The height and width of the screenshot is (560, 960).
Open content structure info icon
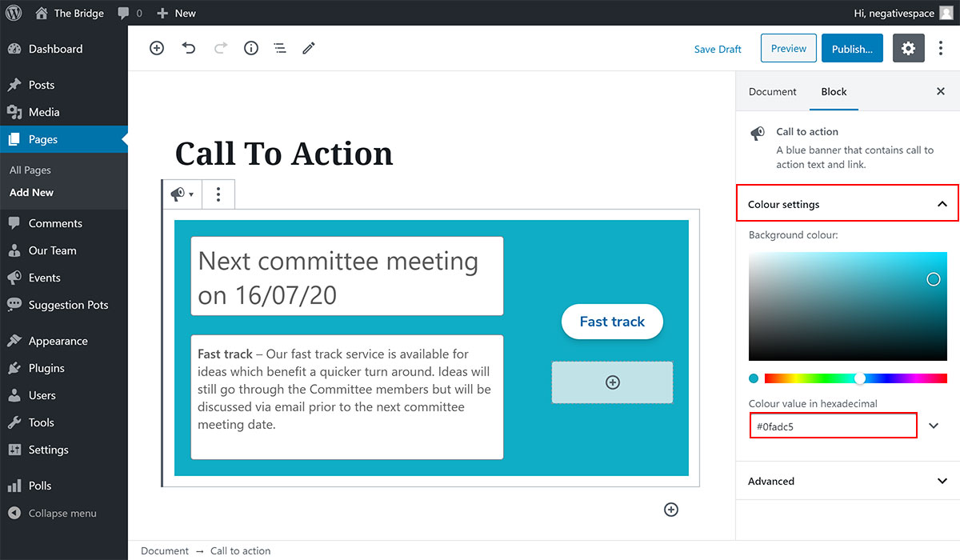[x=251, y=48]
